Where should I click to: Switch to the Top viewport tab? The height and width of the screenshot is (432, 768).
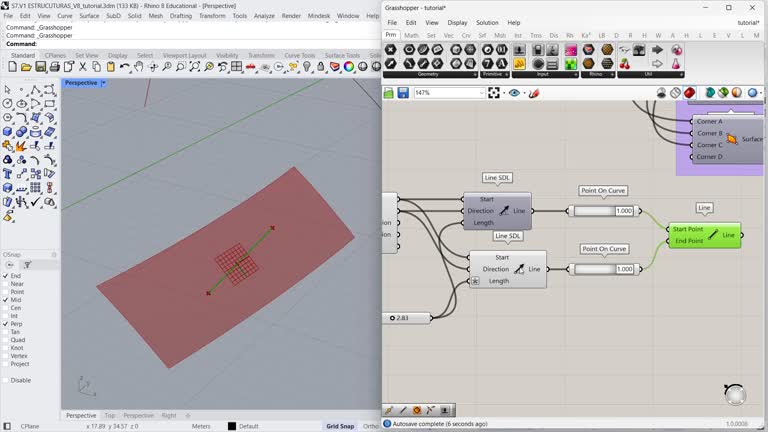tap(110, 415)
